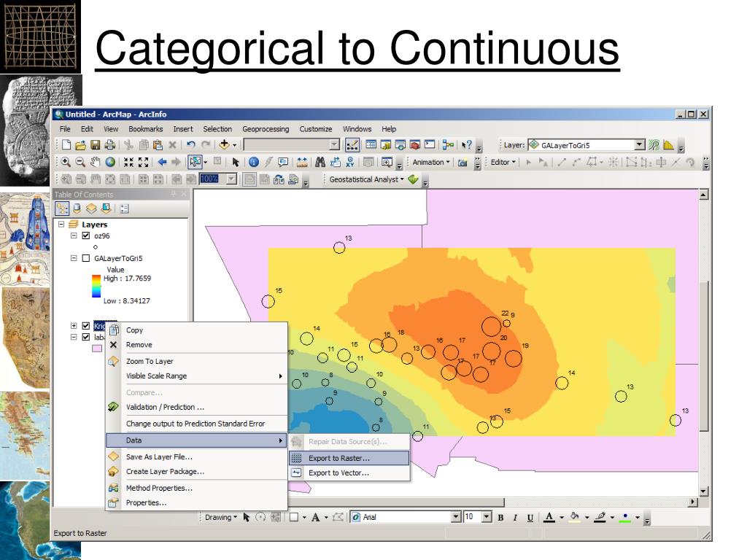The width and height of the screenshot is (747, 560).
Task: Select the Zoom Out tool
Action: 80,162
